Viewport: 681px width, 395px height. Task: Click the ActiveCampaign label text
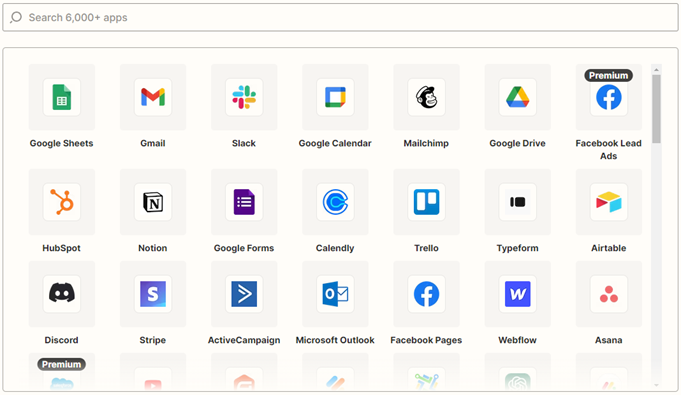tap(244, 340)
